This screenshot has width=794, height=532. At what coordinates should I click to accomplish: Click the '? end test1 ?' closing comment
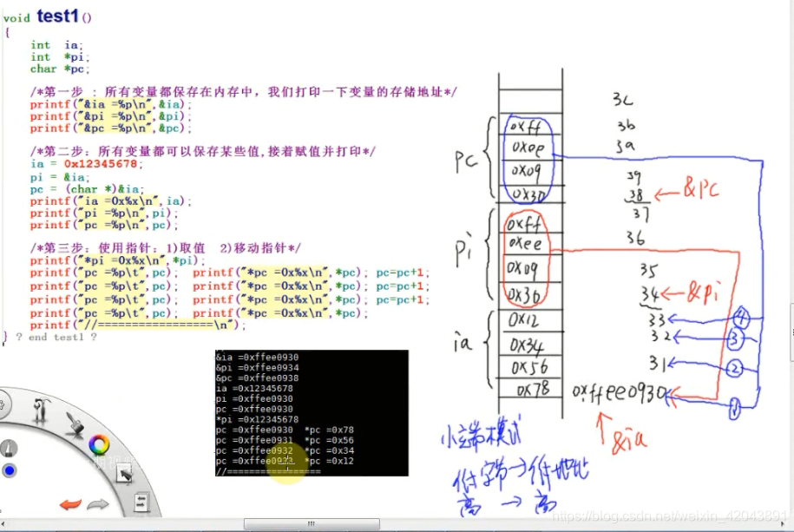tap(56, 337)
